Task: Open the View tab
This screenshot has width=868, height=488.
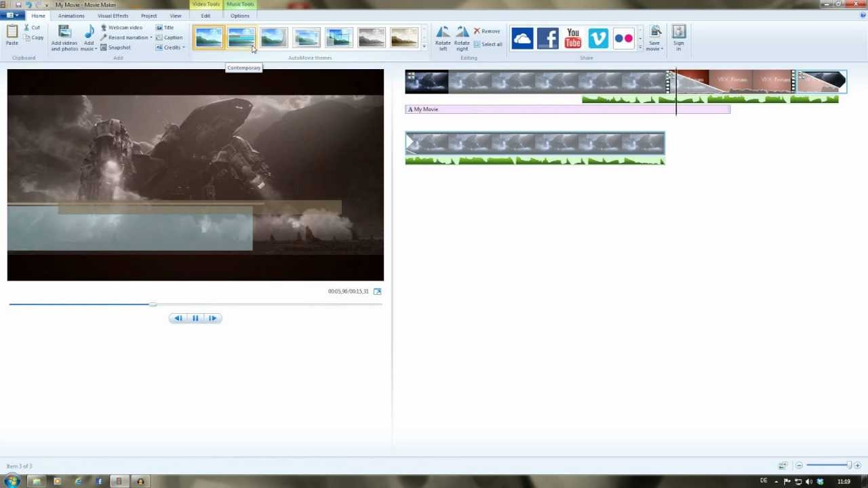Action: (176, 16)
